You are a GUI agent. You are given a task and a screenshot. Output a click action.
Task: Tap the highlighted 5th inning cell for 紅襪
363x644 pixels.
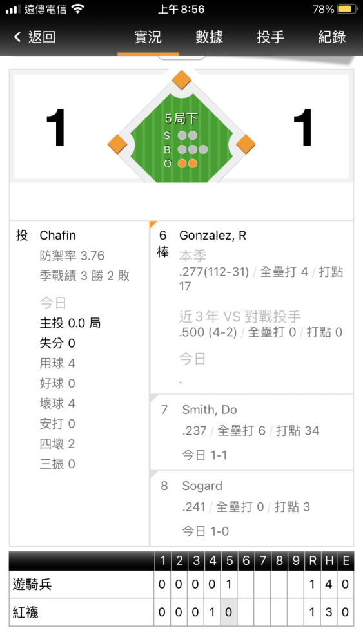(229, 612)
